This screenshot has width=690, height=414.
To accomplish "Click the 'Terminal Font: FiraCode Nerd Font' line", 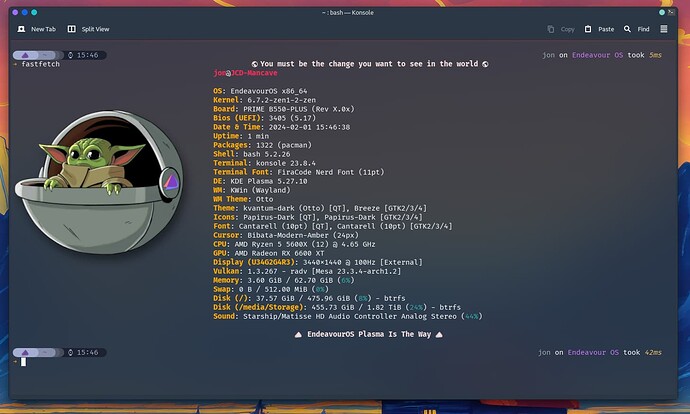I will pos(299,172).
